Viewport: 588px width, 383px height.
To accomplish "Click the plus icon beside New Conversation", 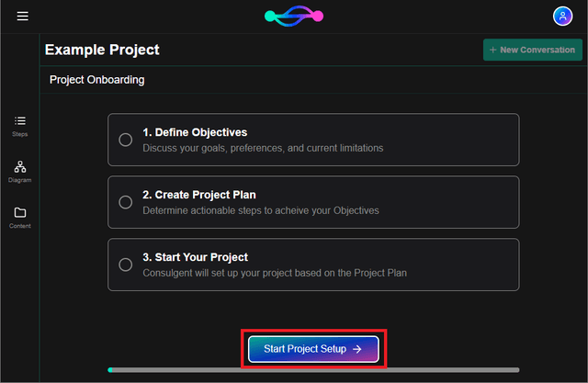I will click(x=493, y=50).
